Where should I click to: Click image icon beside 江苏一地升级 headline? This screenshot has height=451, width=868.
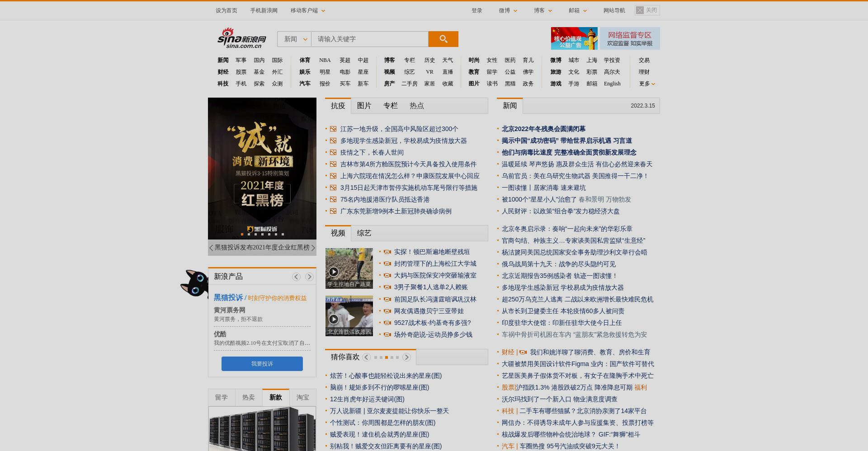[x=333, y=129]
